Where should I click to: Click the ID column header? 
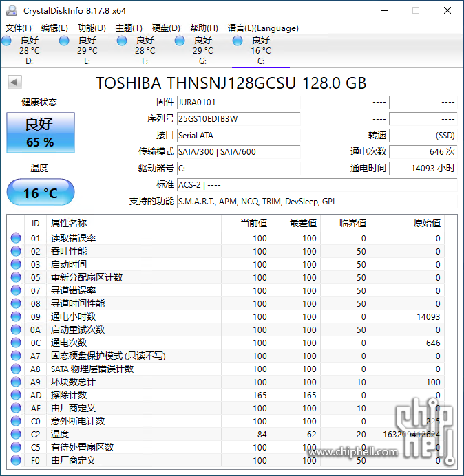35,223
